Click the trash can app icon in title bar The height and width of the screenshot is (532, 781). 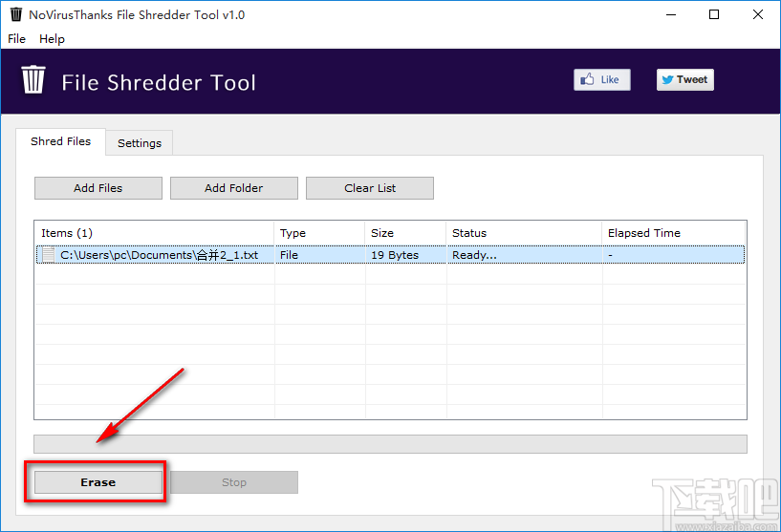16,14
